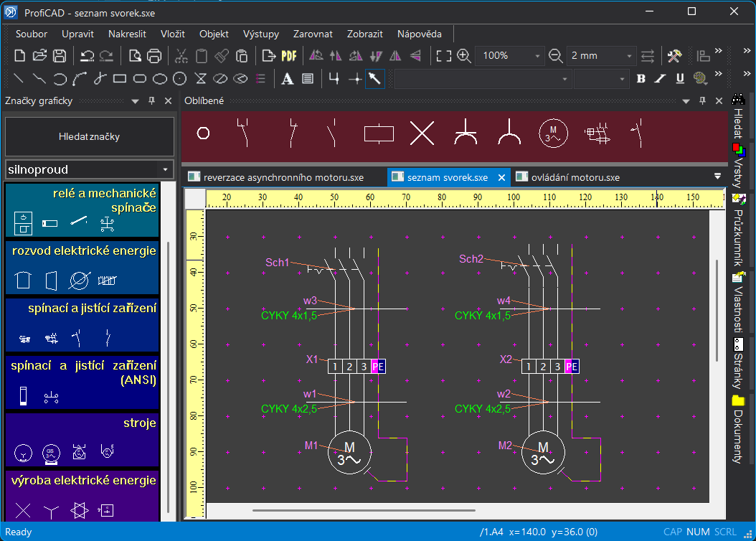The height and width of the screenshot is (541, 756).
Task: Open the Výstupy menu
Action: pyautogui.click(x=261, y=34)
